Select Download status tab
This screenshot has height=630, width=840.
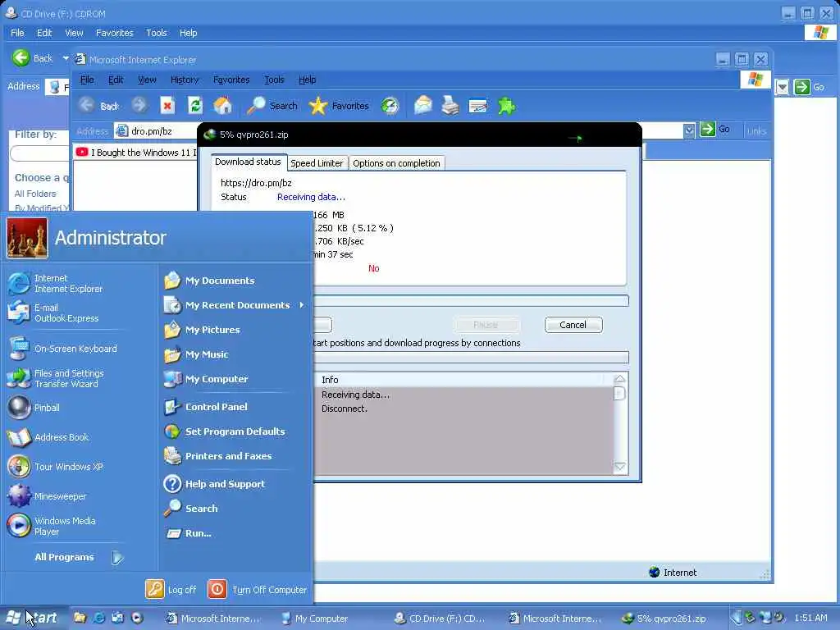248,162
